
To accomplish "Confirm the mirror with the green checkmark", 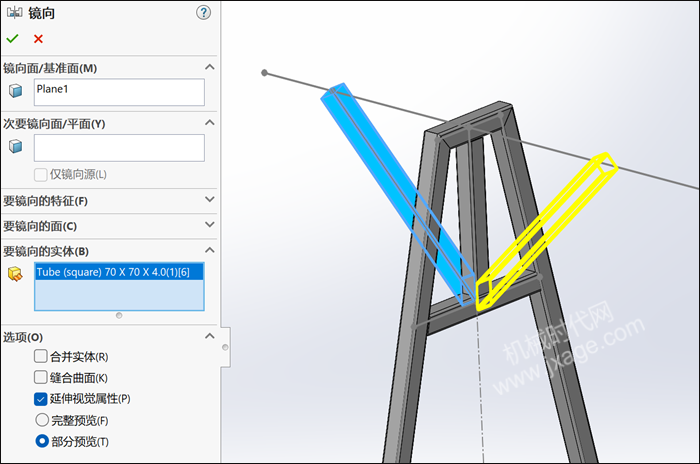I will [12, 39].
